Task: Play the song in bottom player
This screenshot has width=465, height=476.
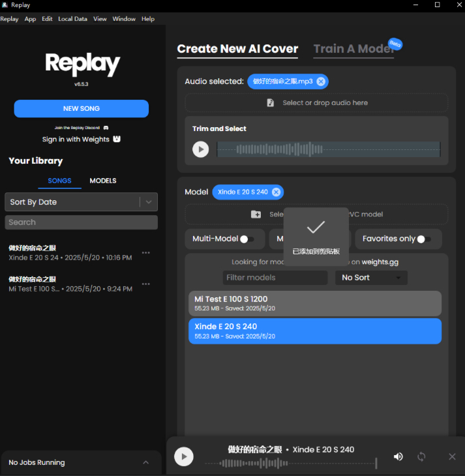Action: pyautogui.click(x=184, y=456)
